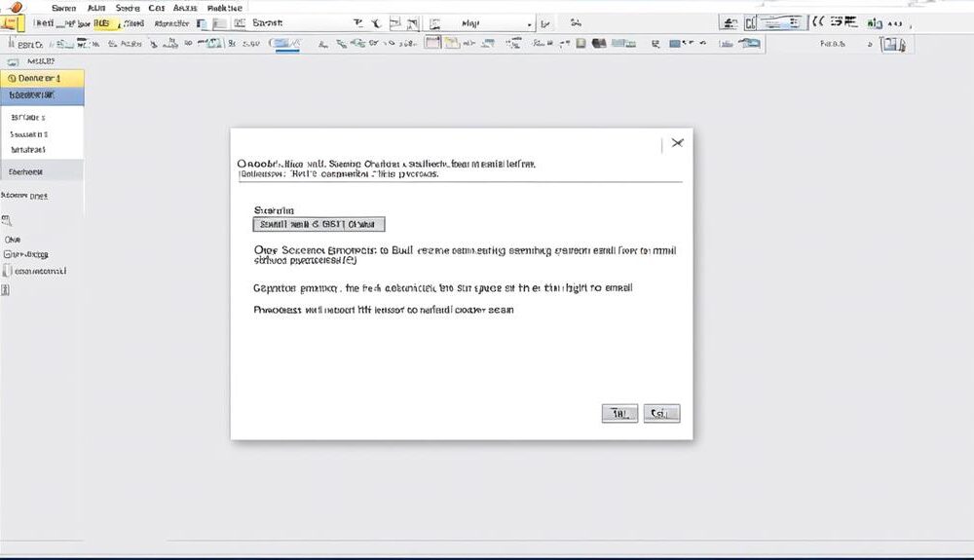Open the combo box dropdown arrow in ribbon
This screenshot has width=974, height=560.
tap(530, 23)
